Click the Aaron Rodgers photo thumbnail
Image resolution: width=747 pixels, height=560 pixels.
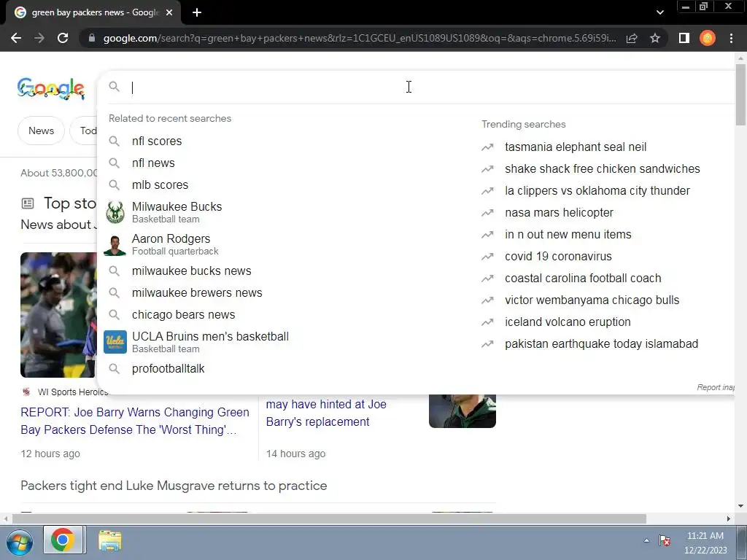click(115, 245)
